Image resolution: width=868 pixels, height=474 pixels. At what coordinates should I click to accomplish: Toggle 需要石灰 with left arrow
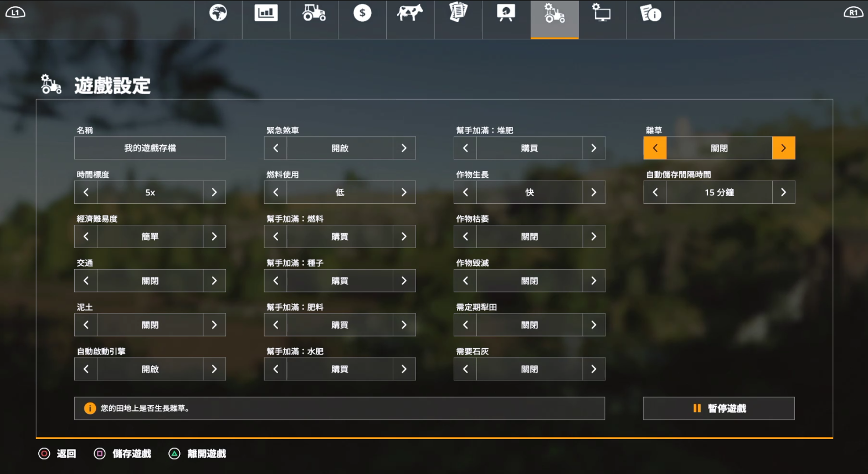click(x=465, y=369)
